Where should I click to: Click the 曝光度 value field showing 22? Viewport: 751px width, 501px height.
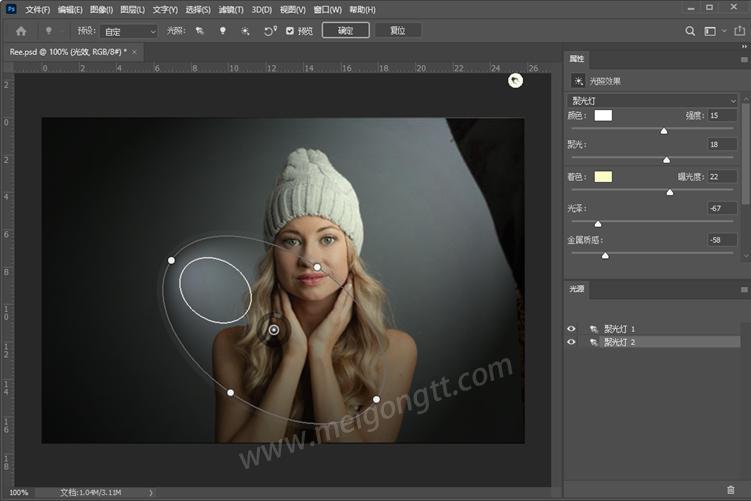(722, 177)
